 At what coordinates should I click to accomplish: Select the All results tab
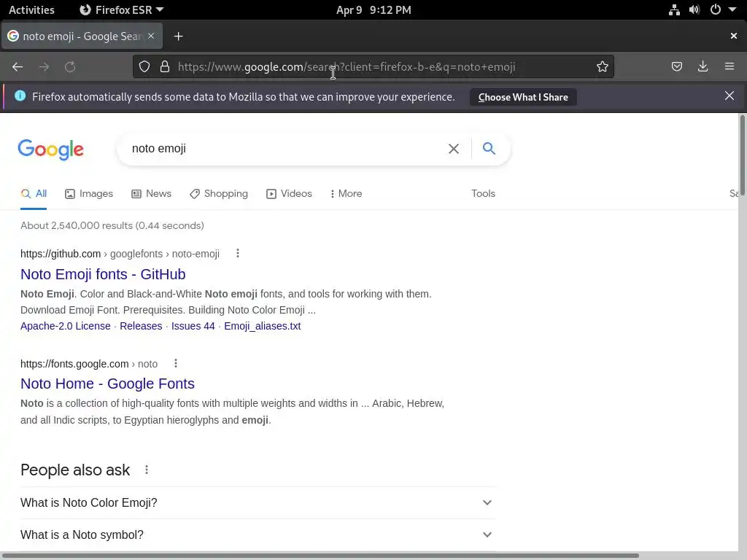coord(34,194)
